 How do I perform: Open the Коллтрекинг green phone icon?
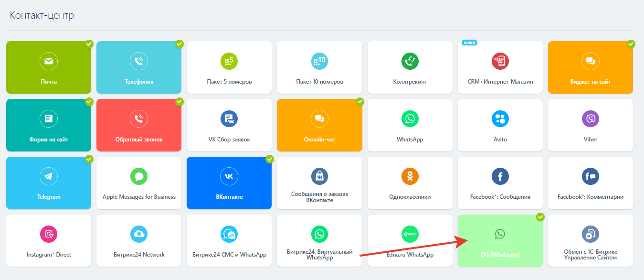tap(410, 61)
